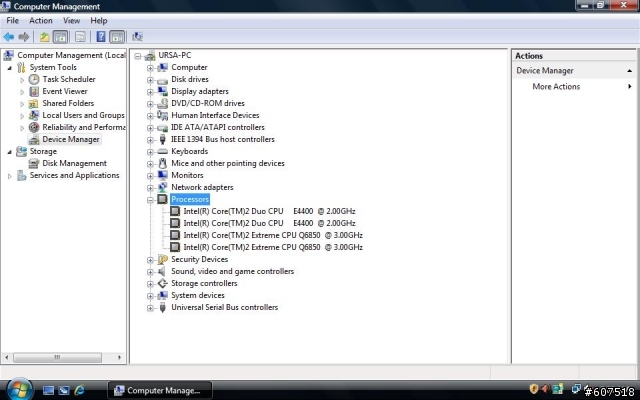
Task: Click the left pane horizontal scrollbar thumb
Action: (57, 358)
